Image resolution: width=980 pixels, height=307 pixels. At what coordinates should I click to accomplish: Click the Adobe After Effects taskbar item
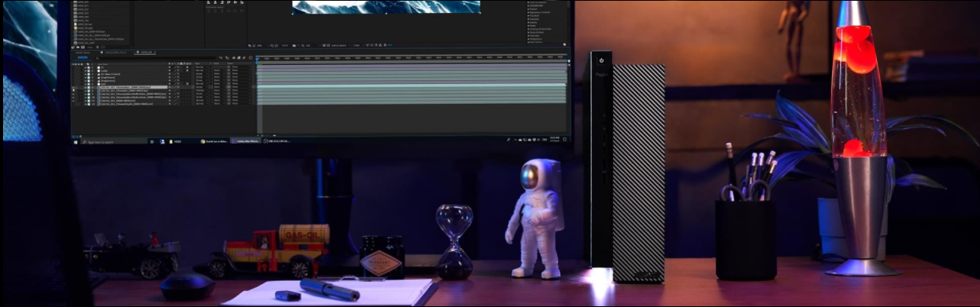(247, 141)
